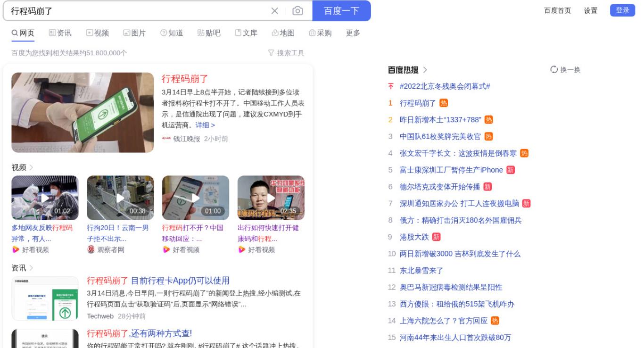Viewport: 644px width, 348px height.
Task: Click the 详细 > link
Action: coord(205,125)
